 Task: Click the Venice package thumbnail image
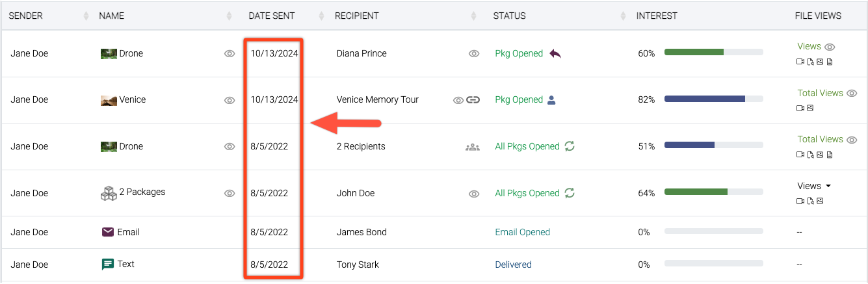(x=109, y=100)
